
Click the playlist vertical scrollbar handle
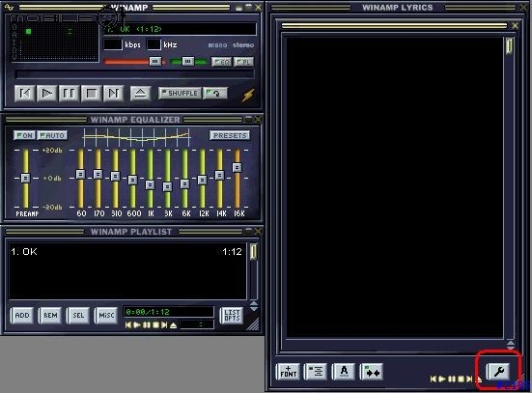[253, 252]
